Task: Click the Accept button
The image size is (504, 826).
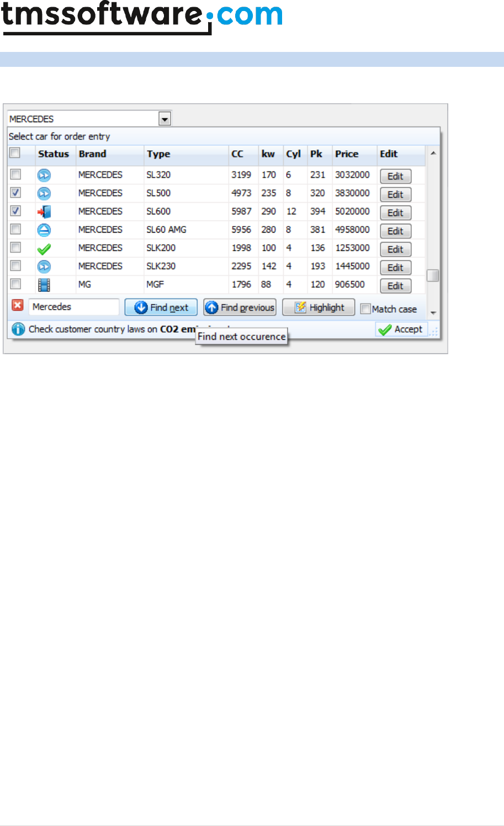Action: tap(401, 329)
